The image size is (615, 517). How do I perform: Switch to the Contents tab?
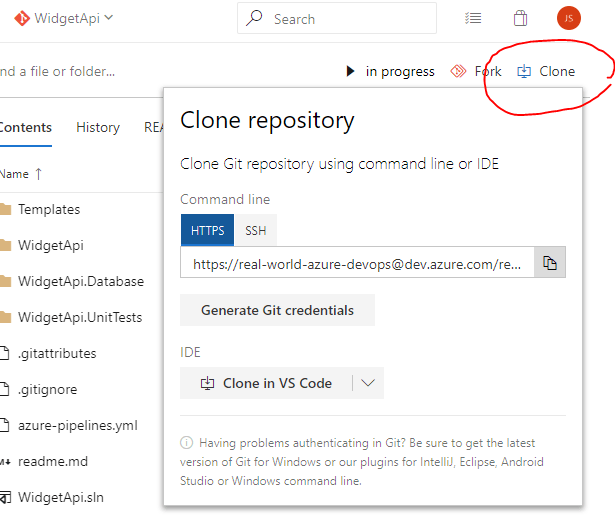pyautogui.click(x=25, y=127)
